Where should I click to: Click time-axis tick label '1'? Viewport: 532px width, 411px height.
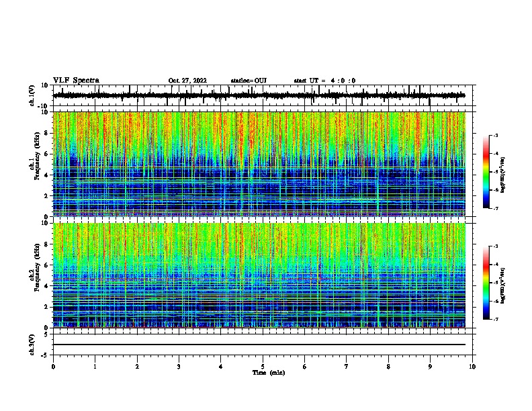(95, 367)
